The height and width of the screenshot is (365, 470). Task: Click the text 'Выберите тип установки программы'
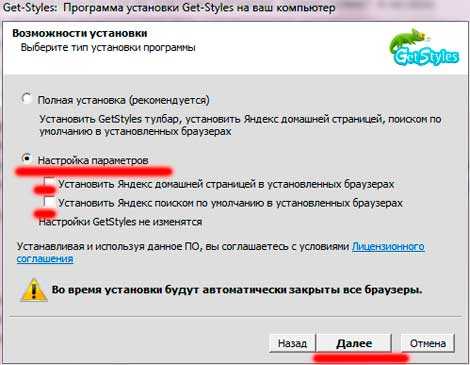pyautogui.click(x=108, y=47)
